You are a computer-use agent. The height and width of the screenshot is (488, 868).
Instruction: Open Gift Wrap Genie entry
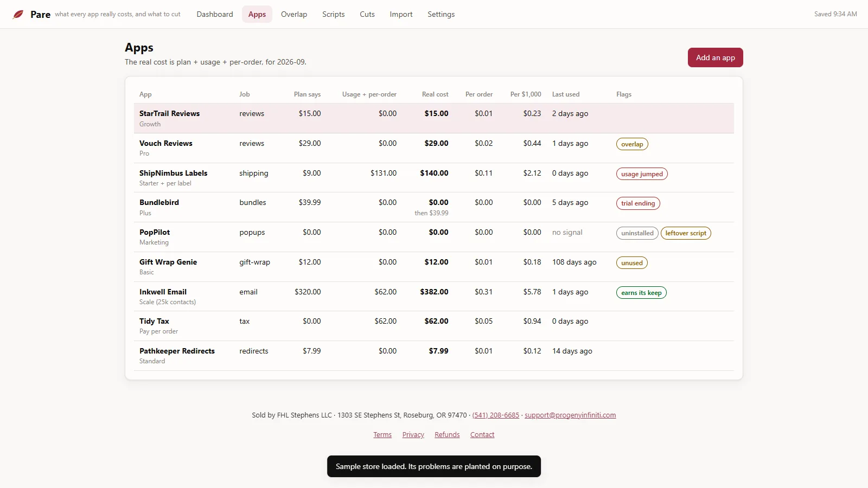point(168,262)
